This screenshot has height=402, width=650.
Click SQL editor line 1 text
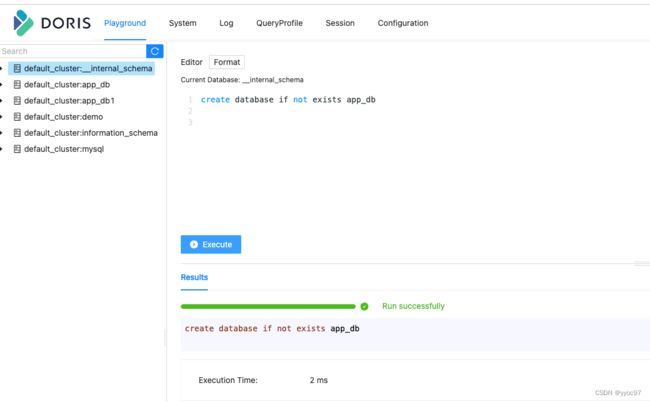[x=288, y=99]
